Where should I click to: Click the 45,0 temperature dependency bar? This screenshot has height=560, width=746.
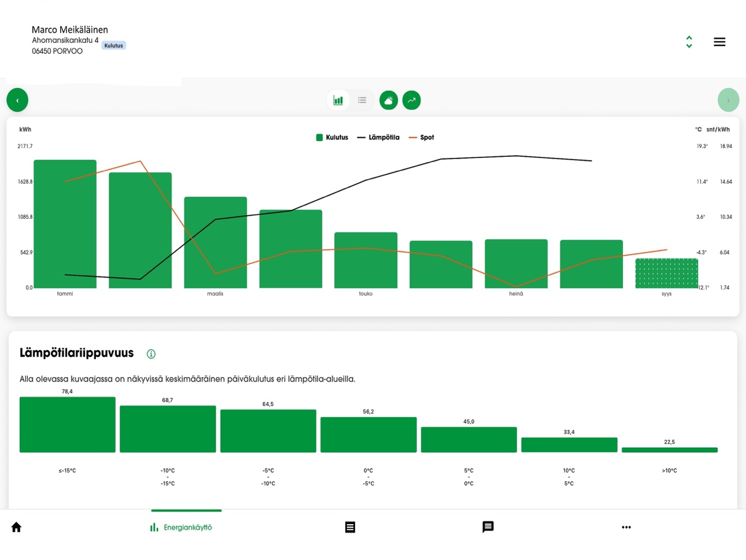click(x=469, y=440)
